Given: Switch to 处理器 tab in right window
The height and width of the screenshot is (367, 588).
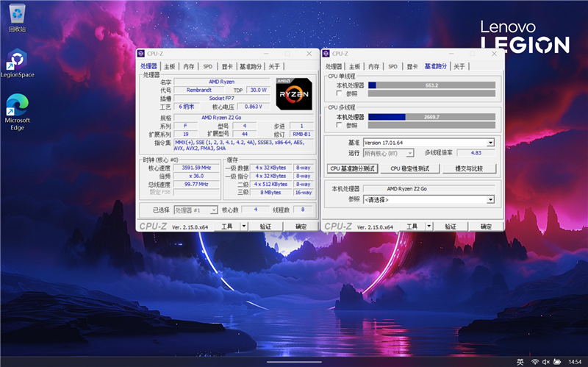Looking at the screenshot, I should pyautogui.click(x=334, y=66).
